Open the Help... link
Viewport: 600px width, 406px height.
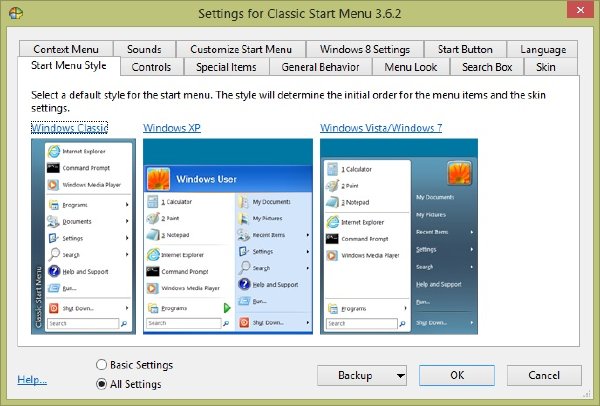32,380
